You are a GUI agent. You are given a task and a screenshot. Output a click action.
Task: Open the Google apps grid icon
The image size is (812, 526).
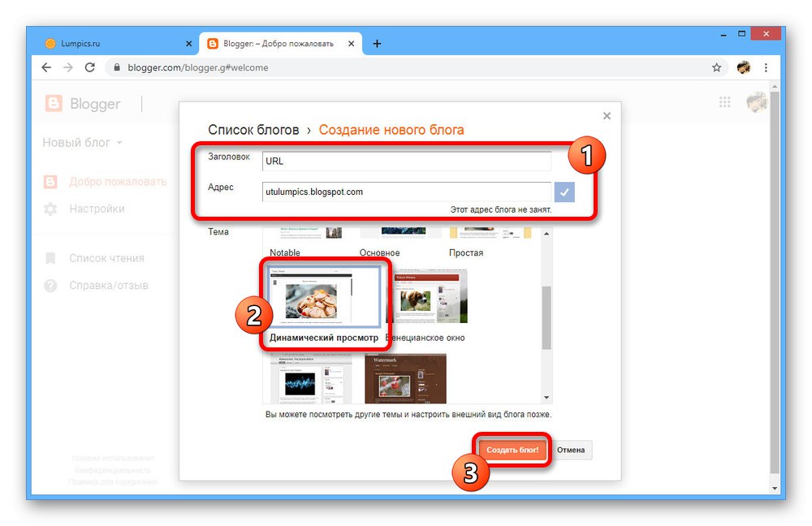point(724,102)
